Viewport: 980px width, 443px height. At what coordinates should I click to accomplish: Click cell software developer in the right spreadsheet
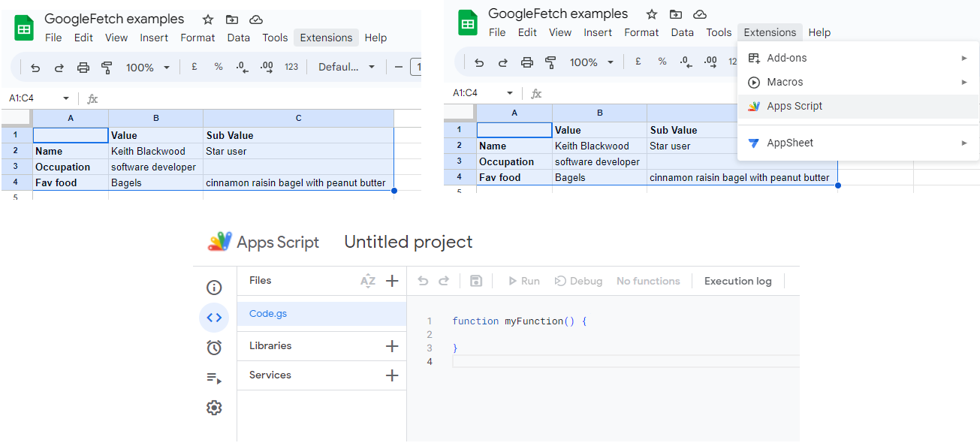coord(599,161)
